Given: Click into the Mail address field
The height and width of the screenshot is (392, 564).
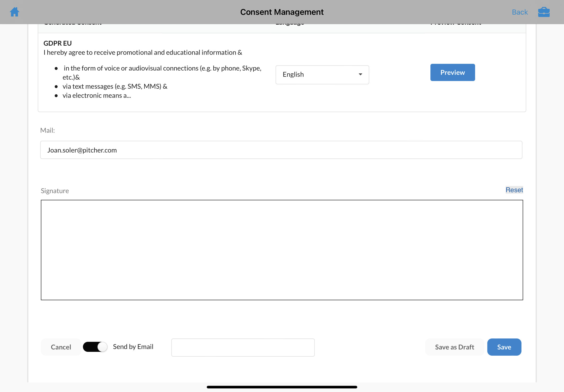Looking at the screenshot, I should 281,150.
